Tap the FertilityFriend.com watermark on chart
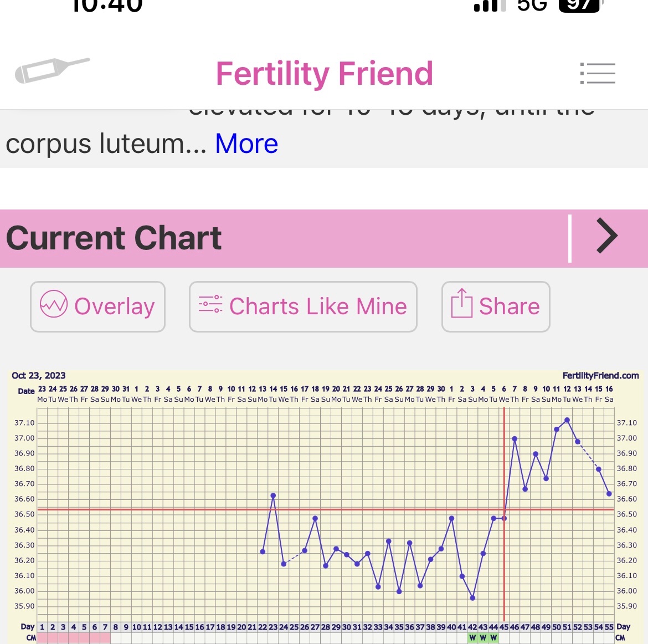The image size is (648, 644). click(600, 376)
